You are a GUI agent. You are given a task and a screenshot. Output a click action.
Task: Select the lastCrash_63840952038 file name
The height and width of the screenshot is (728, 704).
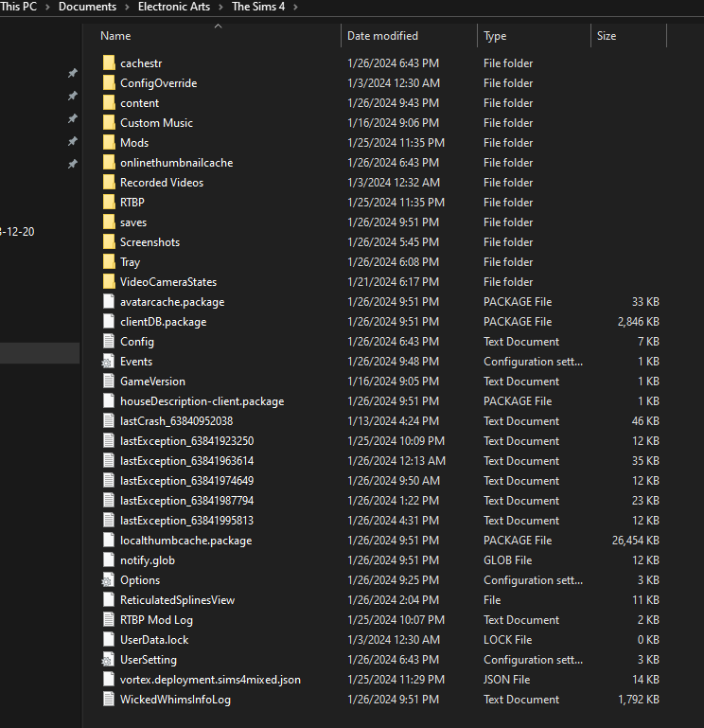[176, 421]
